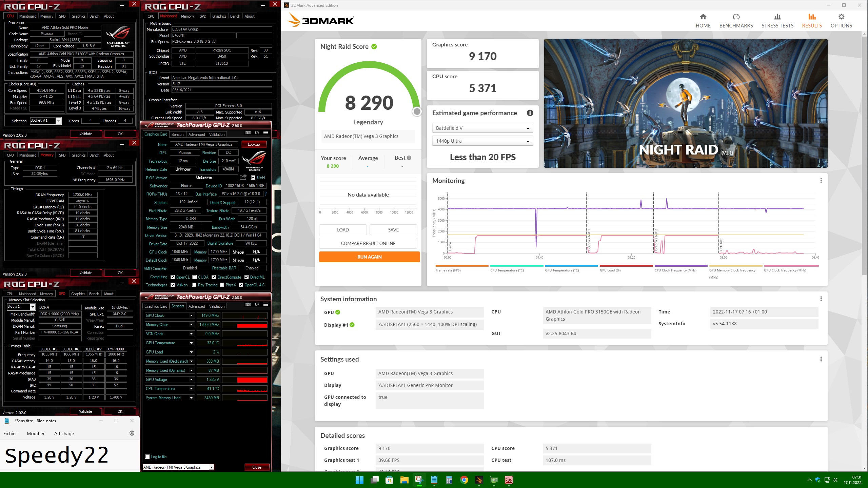Click Night Raid benchmark thumbnail image
Screen dimensions: 868x488
686,103
